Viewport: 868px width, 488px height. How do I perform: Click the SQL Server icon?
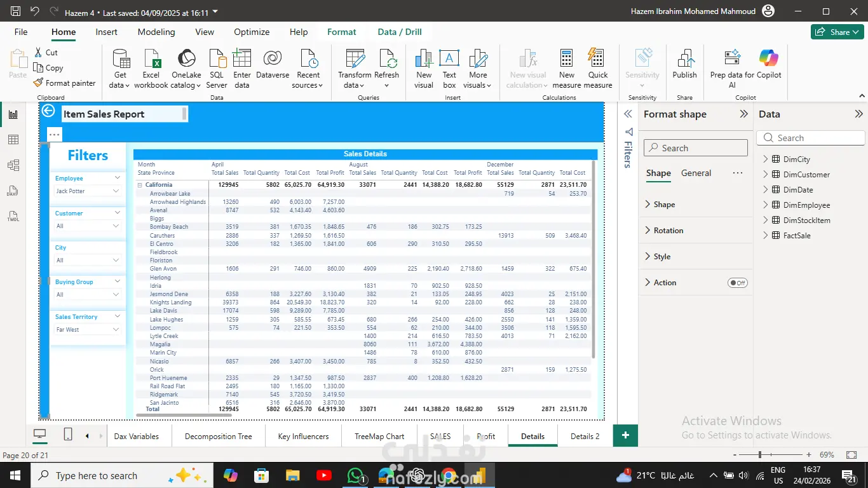(x=217, y=59)
